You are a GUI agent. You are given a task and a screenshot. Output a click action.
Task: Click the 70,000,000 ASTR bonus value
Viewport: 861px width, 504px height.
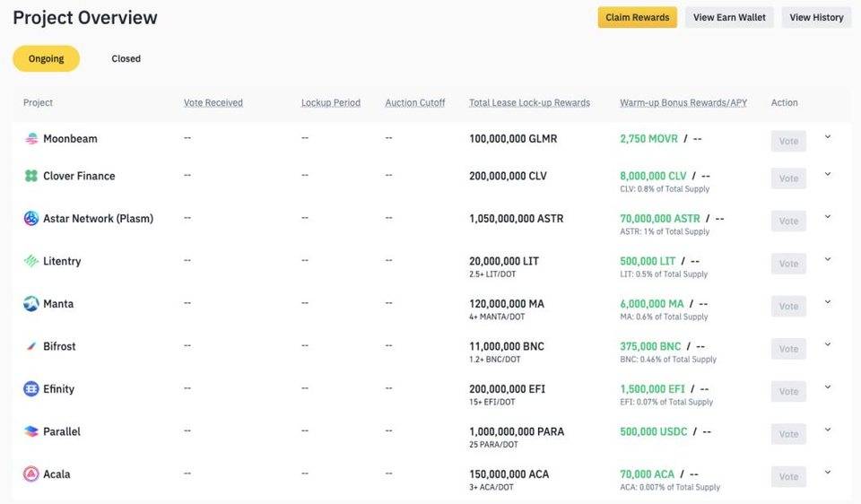click(660, 219)
